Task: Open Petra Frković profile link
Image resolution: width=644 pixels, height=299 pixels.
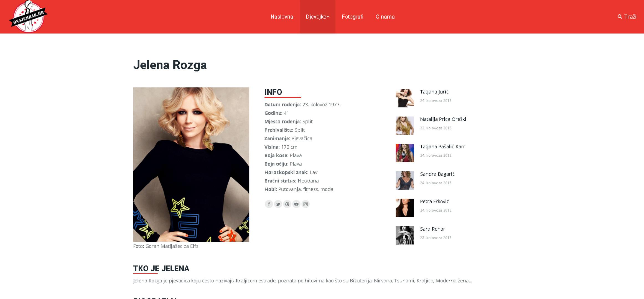Action: 434,201
